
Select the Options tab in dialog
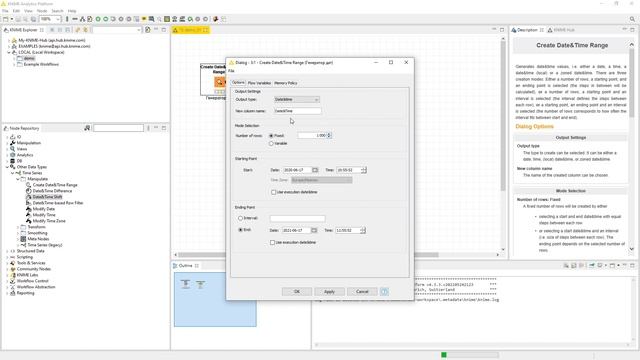(238, 82)
